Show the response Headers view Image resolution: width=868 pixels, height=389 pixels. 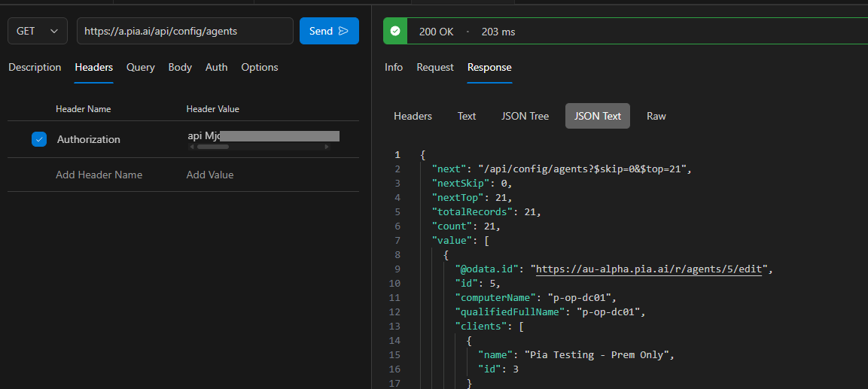point(413,116)
